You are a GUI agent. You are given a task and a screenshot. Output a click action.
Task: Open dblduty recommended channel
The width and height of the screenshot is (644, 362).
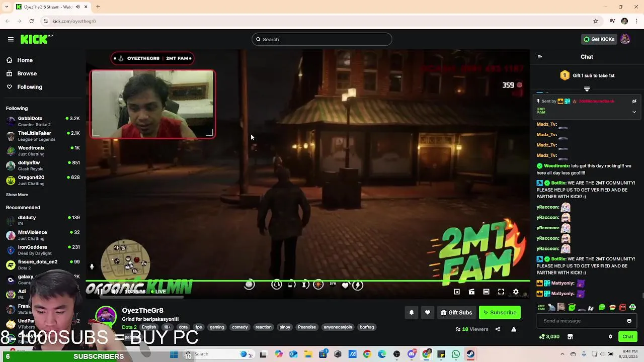pyautogui.click(x=43, y=220)
